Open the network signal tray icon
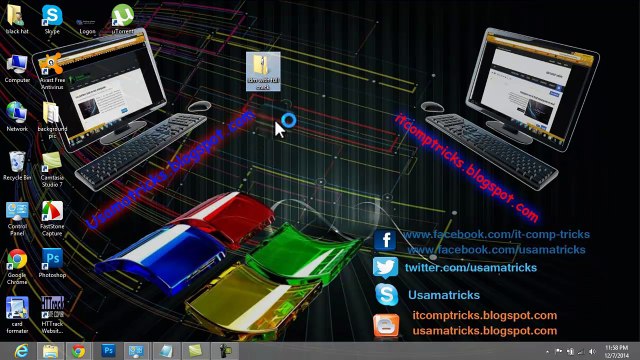Screen dimensions: 640x360 coord(581,351)
